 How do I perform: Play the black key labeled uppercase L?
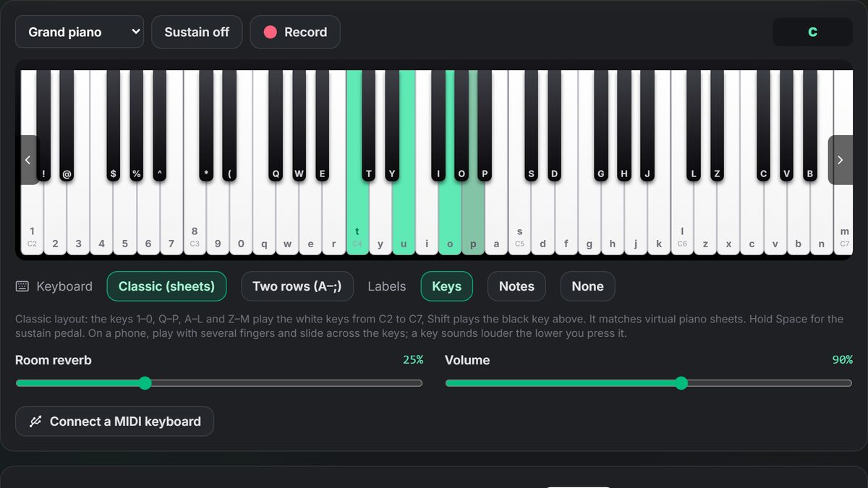click(694, 127)
